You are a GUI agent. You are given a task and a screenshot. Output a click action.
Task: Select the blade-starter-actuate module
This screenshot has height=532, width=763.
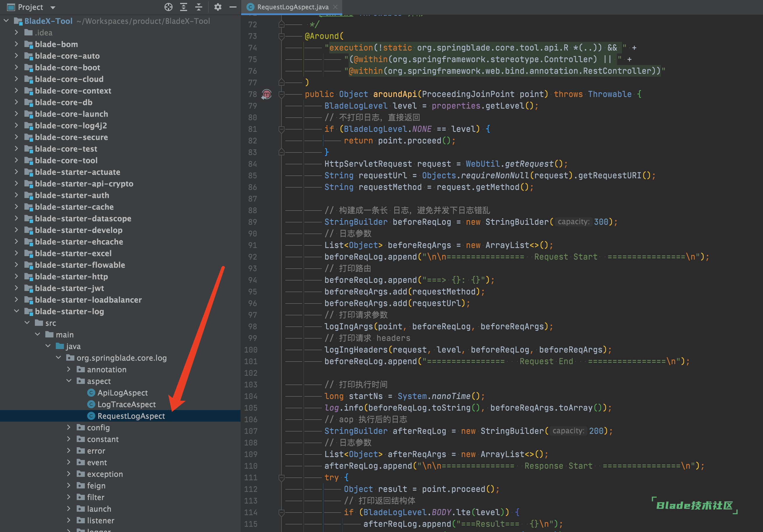[77, 172]
